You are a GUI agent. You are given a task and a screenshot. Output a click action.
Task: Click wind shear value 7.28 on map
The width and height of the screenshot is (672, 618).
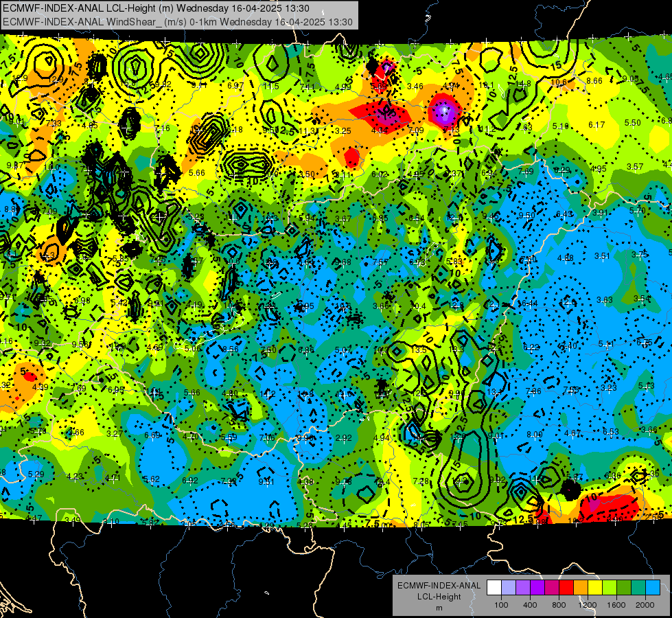[421, 481]
